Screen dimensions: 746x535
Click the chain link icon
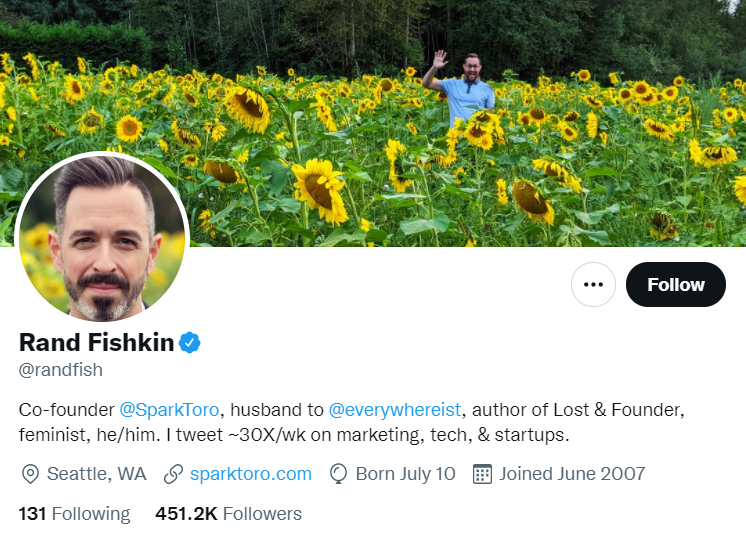pos(173,474)
